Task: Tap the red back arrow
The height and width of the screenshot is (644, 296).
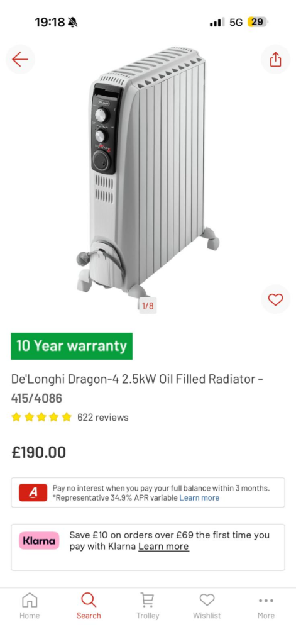Action: click(20, 60)
